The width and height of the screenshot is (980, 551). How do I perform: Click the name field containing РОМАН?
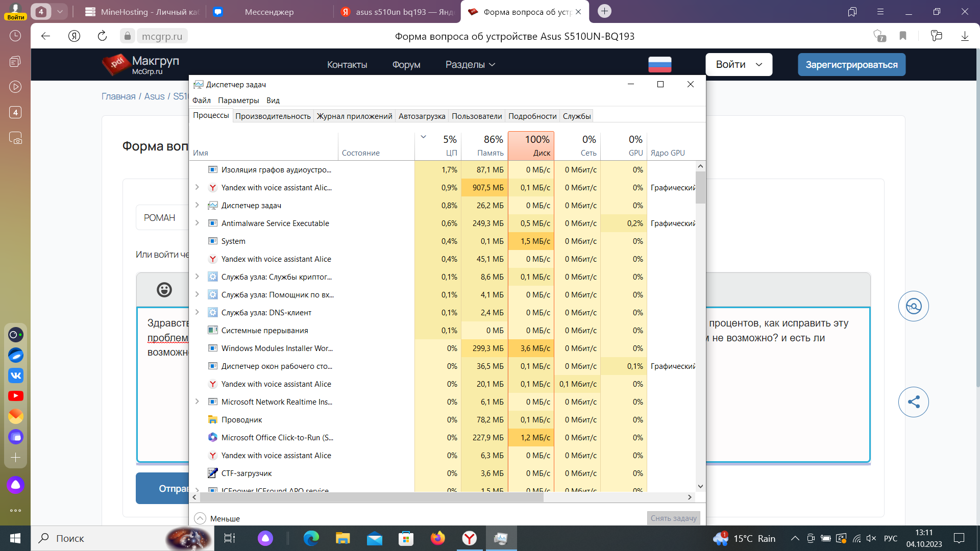(x=162, y=218)
